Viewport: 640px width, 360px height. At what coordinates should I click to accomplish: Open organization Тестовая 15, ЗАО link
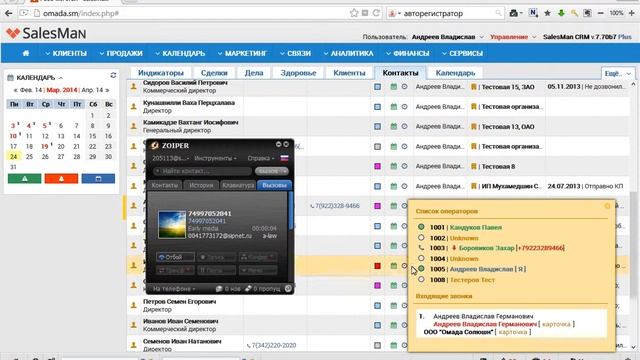pos(508,87)
